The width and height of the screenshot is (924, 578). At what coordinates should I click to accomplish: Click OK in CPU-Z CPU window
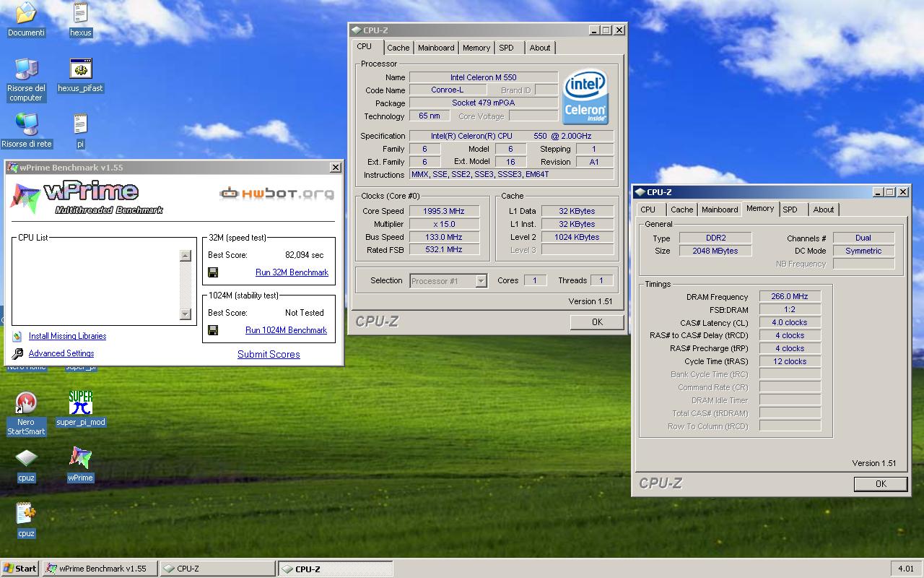[x=597, y=322]
